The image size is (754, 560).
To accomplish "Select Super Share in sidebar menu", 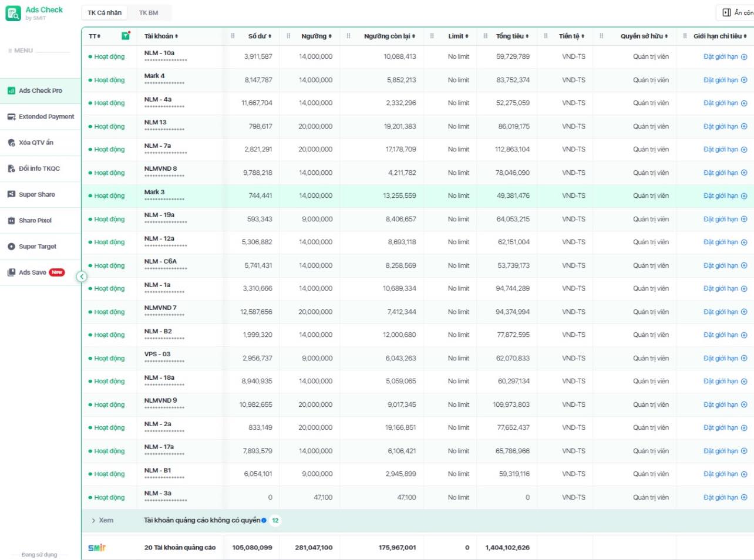I will click(x=36, y=194).
